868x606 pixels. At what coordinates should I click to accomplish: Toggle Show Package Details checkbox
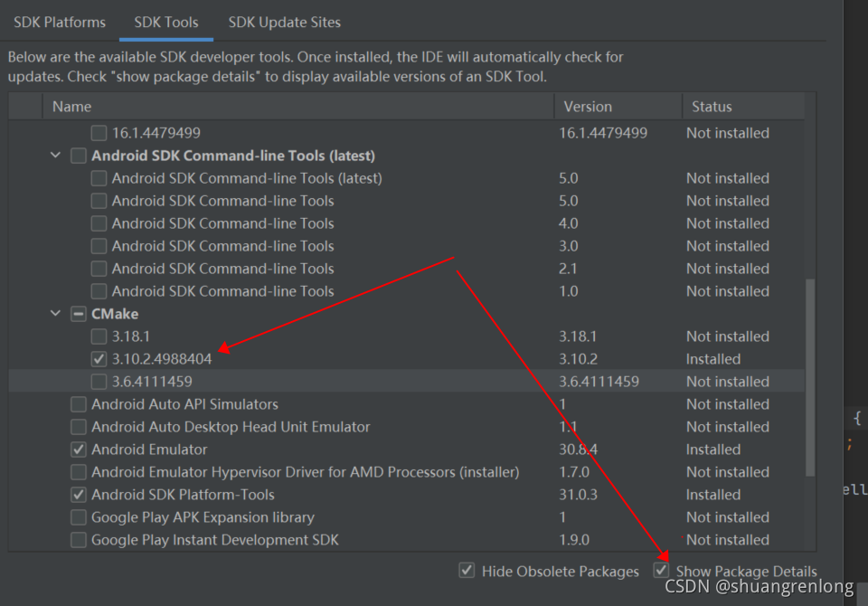662,571
